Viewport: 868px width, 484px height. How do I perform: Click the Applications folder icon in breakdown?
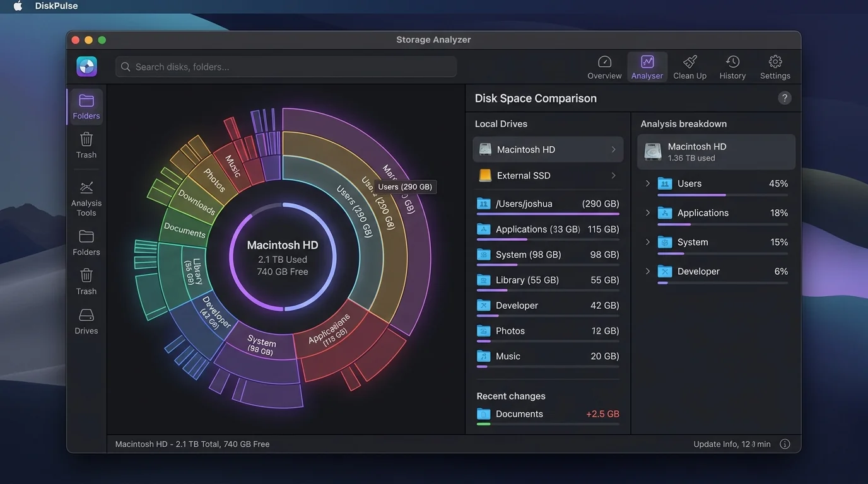(664, 213)
